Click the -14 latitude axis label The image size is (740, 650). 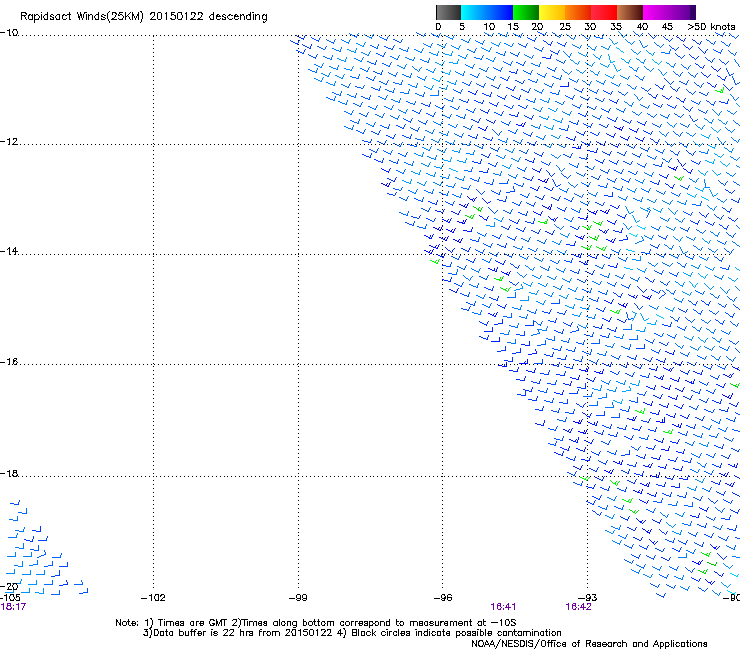point(9,251)
